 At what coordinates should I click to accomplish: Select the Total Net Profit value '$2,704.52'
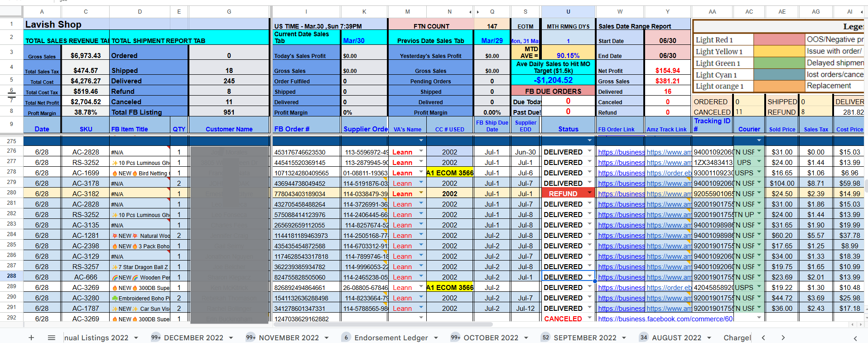[x=86, y=102]
